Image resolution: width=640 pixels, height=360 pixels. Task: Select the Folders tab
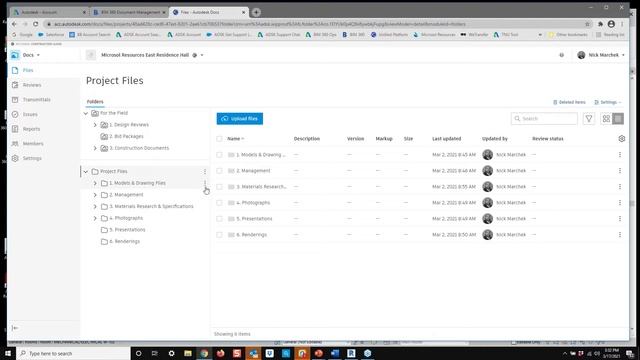pos(95,102)
